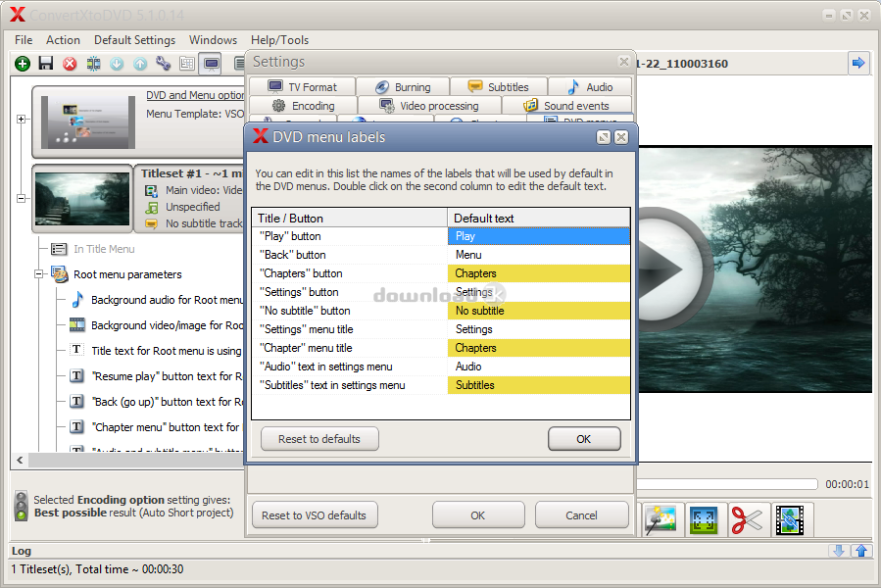This screenshot has width=881, height=588.
Task: Select the "Back" button row label
Action: [293, 255]
